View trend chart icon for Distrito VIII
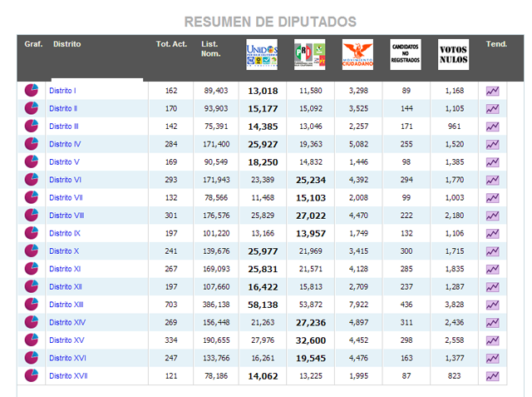Image resolution: width=532 pixels, height=397 pixels. [492, 216]
